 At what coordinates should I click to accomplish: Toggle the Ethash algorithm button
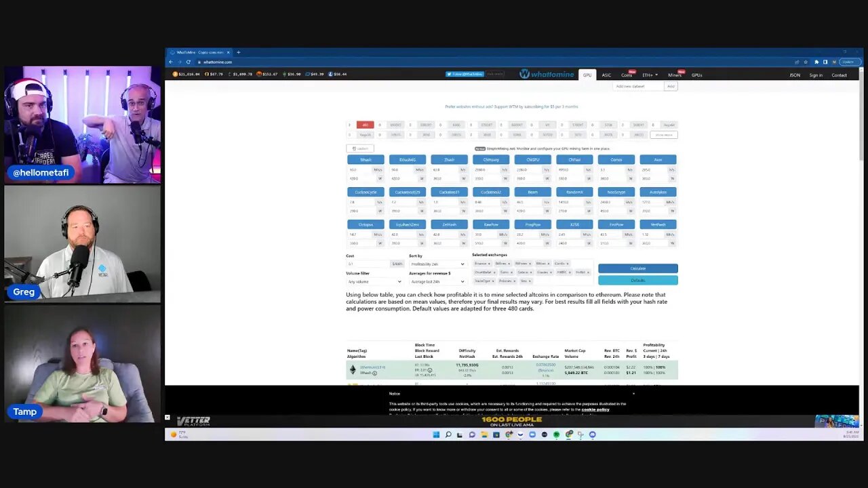pos(366,160)
